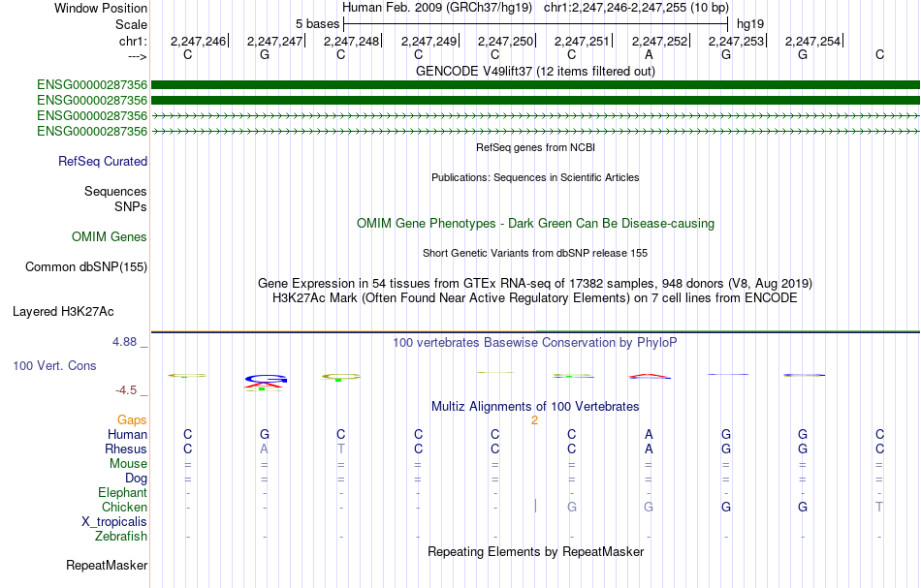Image resolution: width=921 pixels, height=588 pixels.
Task: Click the RepeatMasker track label
Action: (x=107, y=565)
